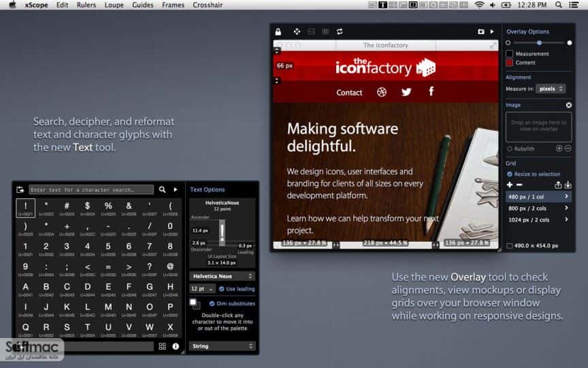The width and height of the screenshot is (588, 368).
Task: Add a grid with the plus icon
Action: click(x=509, y=185)
